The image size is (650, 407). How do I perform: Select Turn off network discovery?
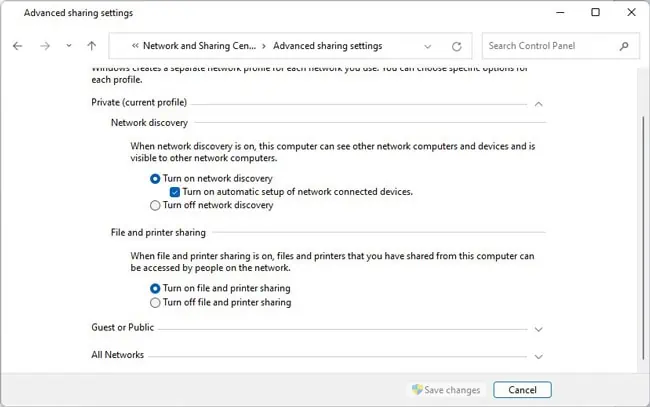(155, 205)
